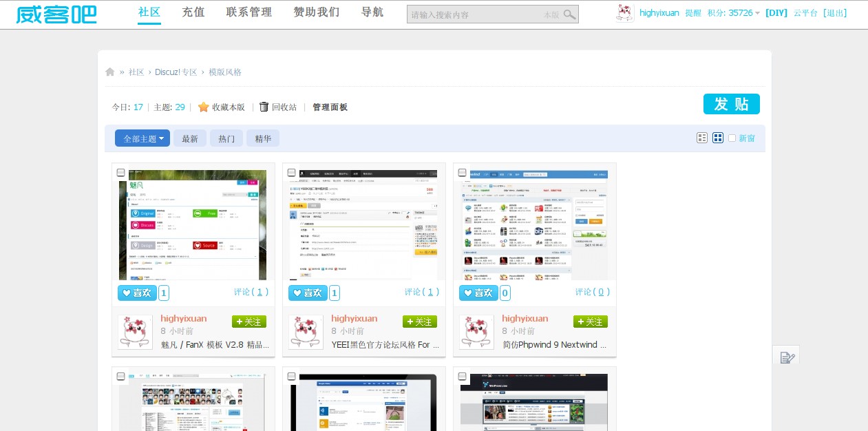
Task: Click the [退出] logout link
Action: (835, 12)
